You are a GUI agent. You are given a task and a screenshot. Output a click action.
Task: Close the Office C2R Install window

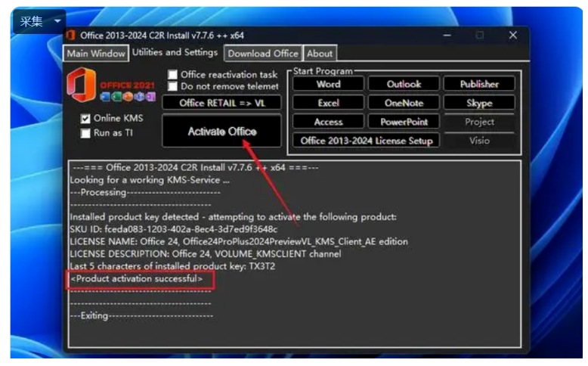pos(513,36)
